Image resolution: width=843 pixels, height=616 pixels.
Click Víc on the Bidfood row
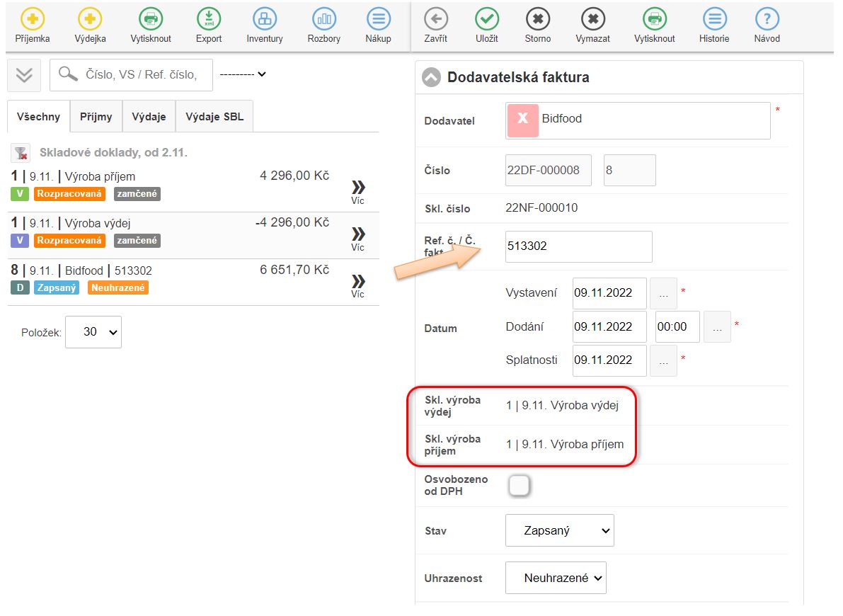[358, 284]
